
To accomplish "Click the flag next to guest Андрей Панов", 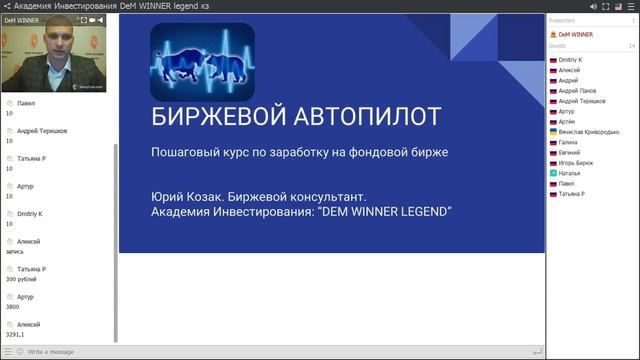I will click(553, 91).
